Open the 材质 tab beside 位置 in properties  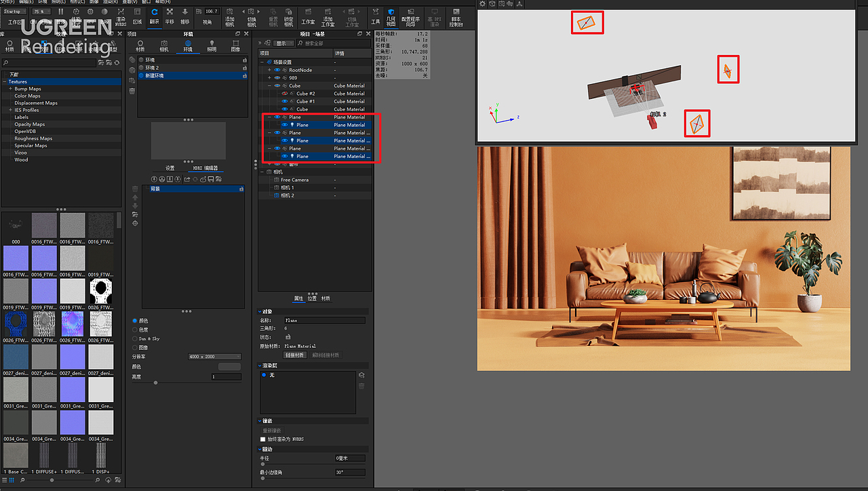tap(325, 298)
